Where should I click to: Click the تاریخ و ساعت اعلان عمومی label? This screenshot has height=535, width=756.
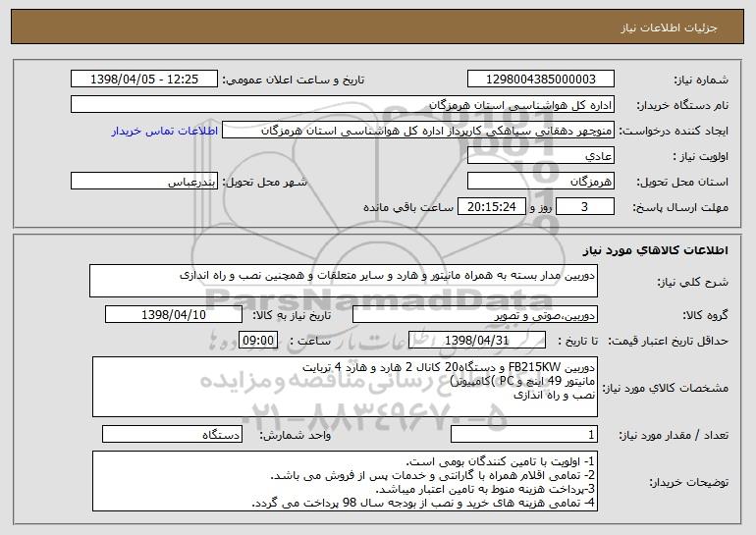click(x=294, y=80)
